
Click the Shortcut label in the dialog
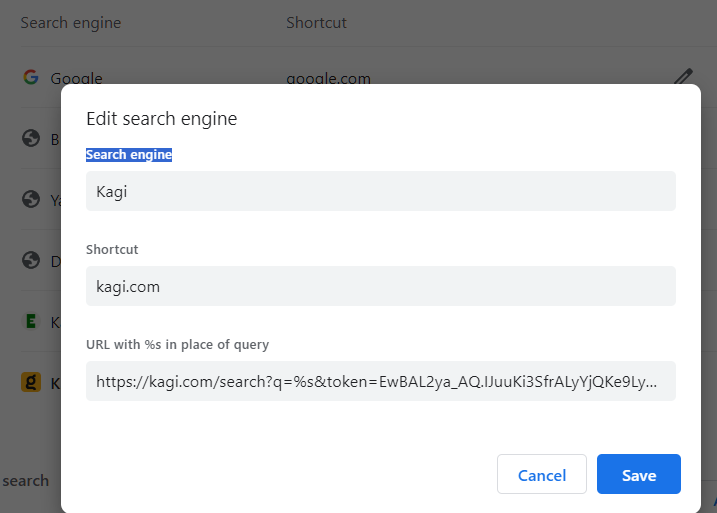(x=112, y=249)
